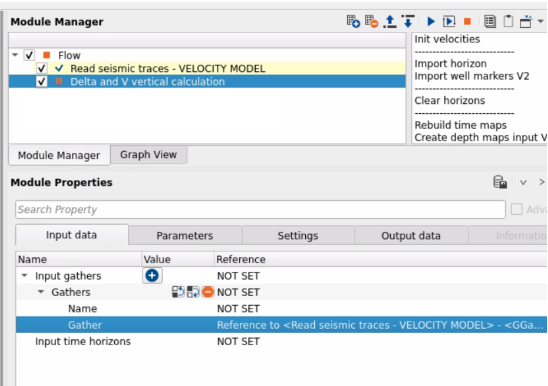Move selected module up
Screen dimensions: 548x386
(390, 22)
